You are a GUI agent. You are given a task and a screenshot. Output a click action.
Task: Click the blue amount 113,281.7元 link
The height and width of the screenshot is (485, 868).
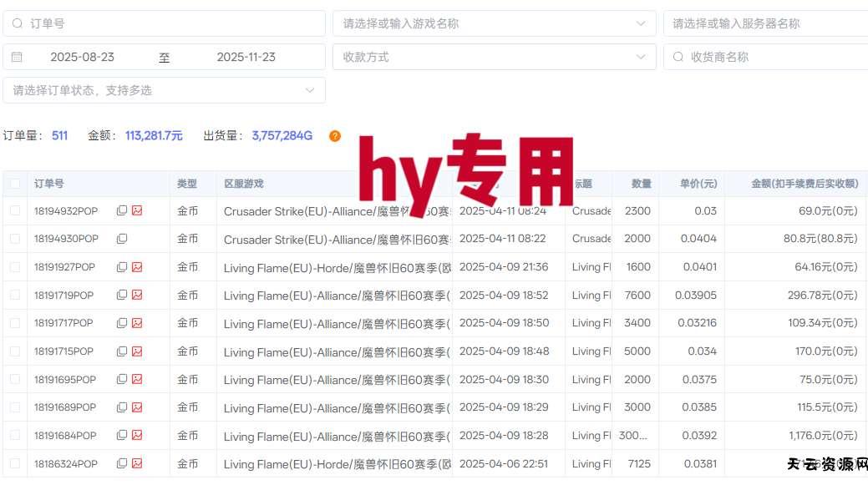[154, 135]
